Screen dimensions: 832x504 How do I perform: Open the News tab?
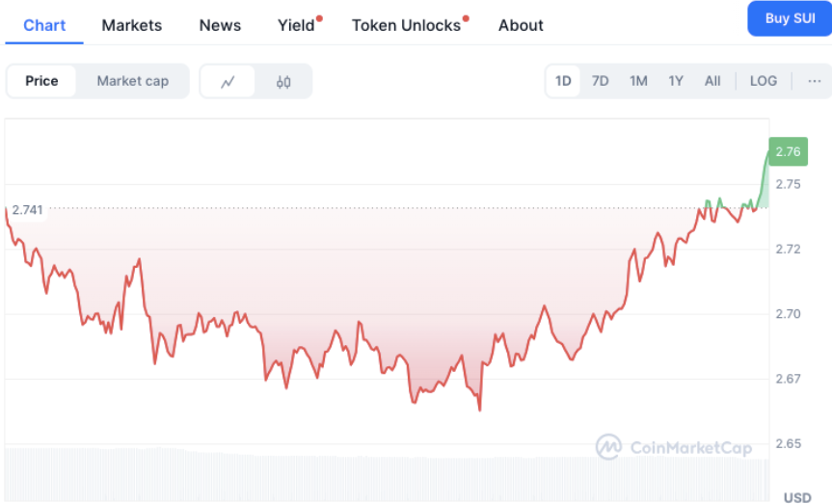point(220,25)
